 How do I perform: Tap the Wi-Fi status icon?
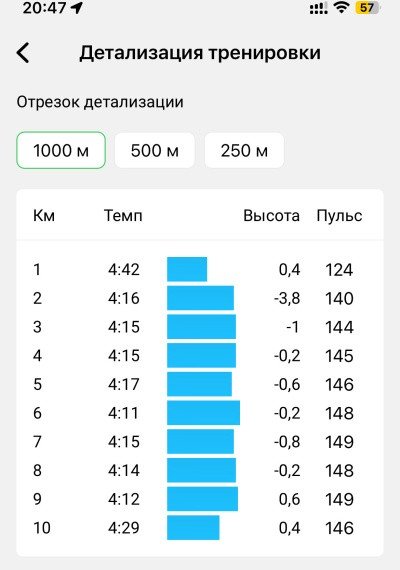(x=341, y=7)
